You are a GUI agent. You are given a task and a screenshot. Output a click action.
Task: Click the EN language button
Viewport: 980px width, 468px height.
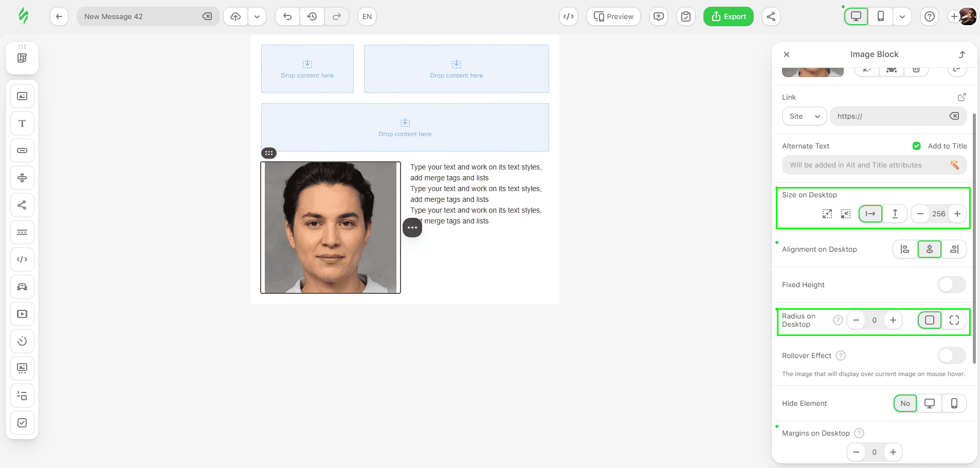pyautogui.click(x=367, y=16)
